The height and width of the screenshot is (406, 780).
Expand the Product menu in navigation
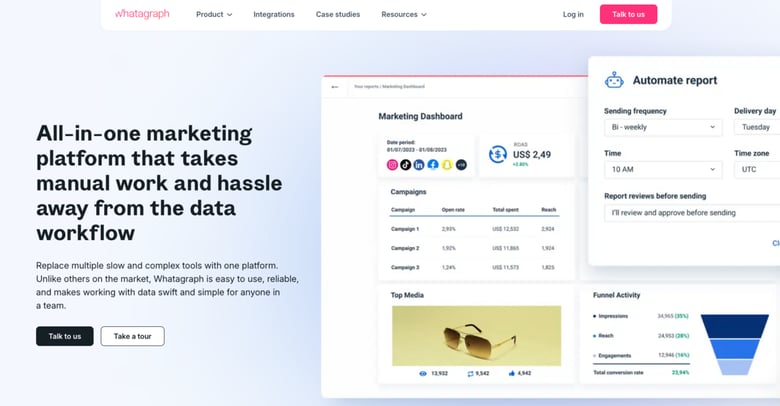click(214, 14)
